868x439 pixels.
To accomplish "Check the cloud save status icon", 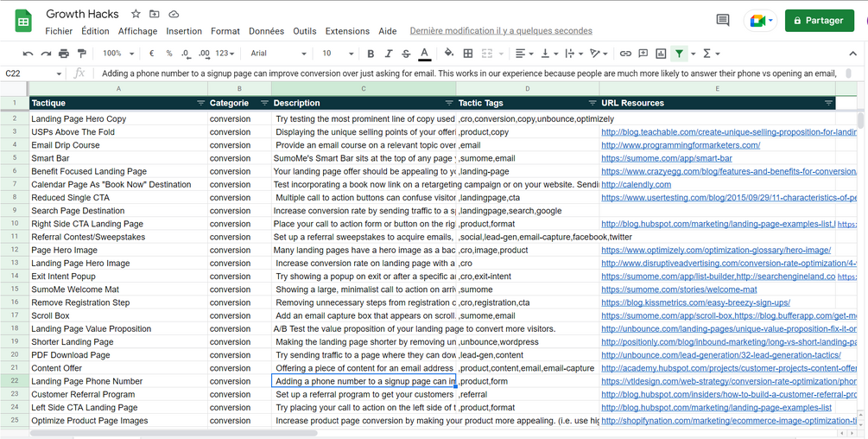I will [174, 14].
